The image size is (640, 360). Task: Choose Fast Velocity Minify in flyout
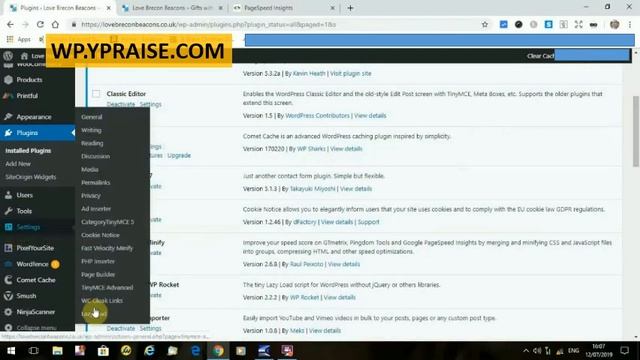(107, 248)
